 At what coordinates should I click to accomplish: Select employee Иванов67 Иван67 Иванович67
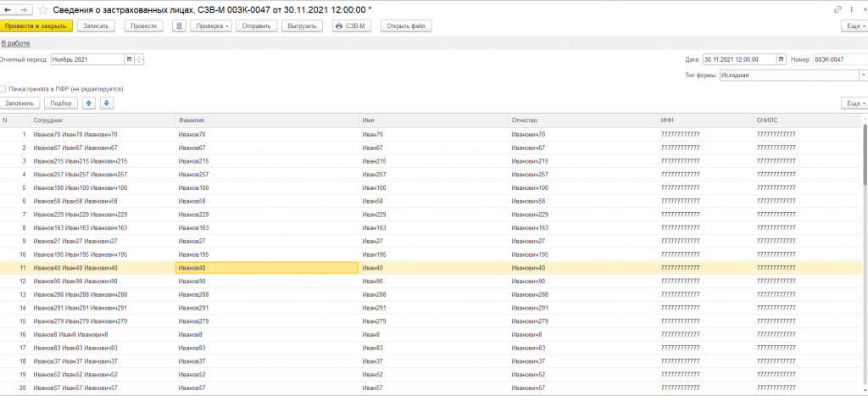click(x=75, y=148)
